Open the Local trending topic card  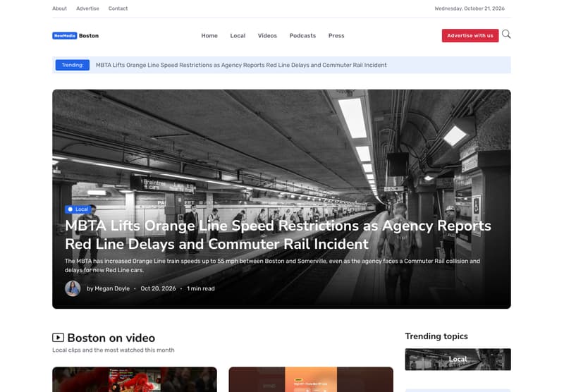point(458,360)
